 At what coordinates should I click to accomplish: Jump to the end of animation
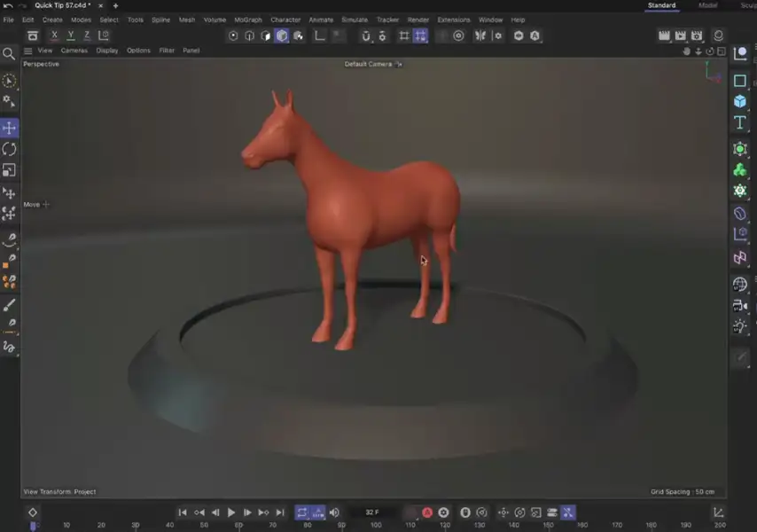(x=280, y=512)
